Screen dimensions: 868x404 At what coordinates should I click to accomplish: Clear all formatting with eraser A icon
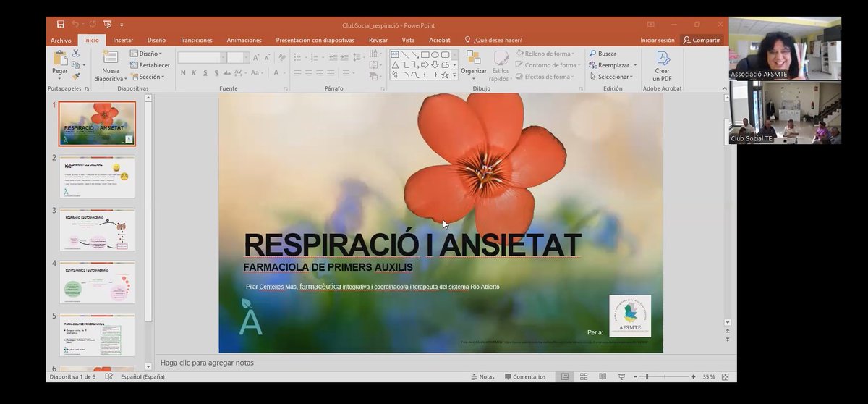coord(281,57)
